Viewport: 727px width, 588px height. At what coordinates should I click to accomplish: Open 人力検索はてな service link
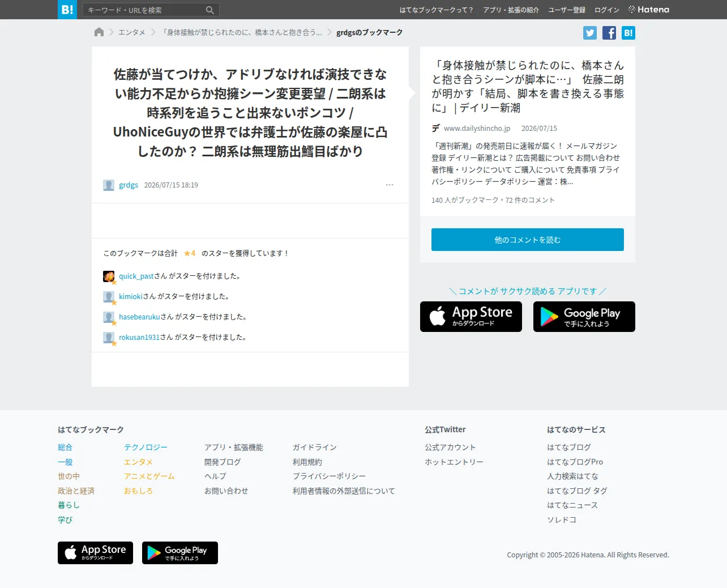(573, 476)
